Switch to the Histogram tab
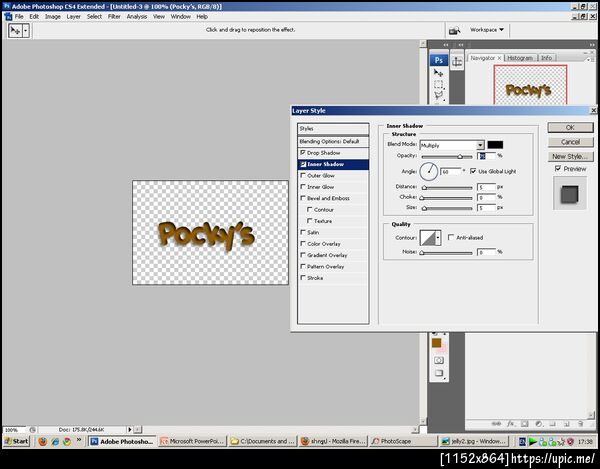Viewport: 600px width, 469px height. point(520,58)
